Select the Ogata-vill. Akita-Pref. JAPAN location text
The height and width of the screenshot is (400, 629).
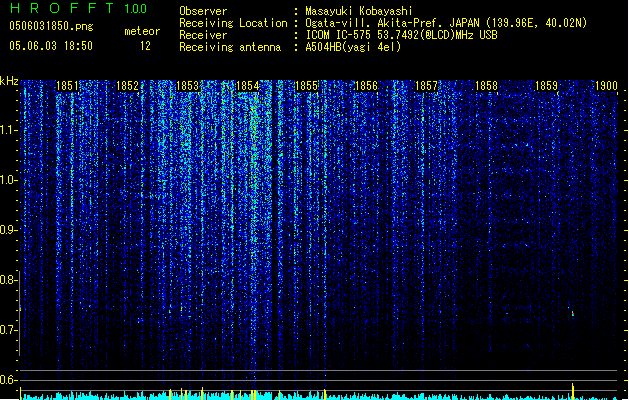[446, 23]
